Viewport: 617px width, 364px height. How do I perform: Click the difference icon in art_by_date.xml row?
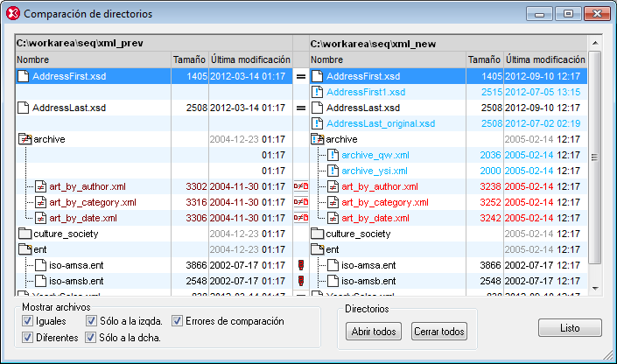click(300, 218)
